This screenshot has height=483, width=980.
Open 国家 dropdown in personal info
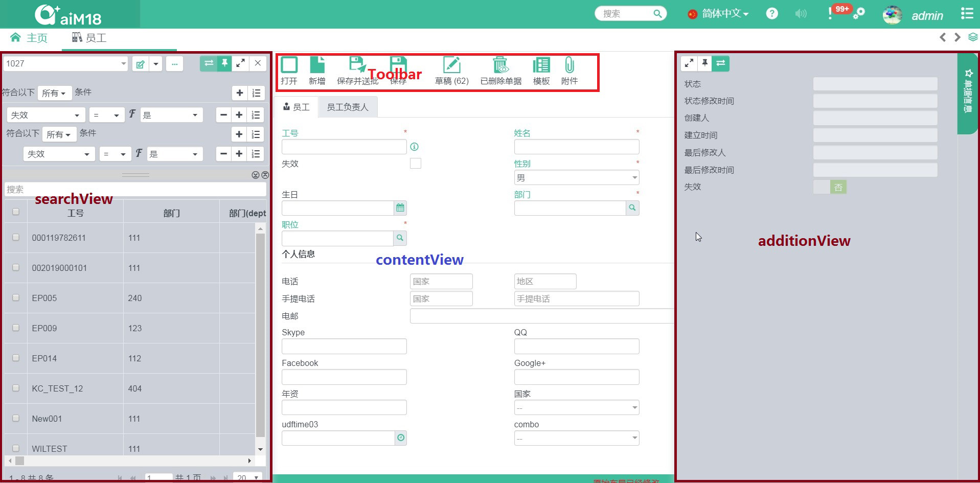tap(577, 408)
